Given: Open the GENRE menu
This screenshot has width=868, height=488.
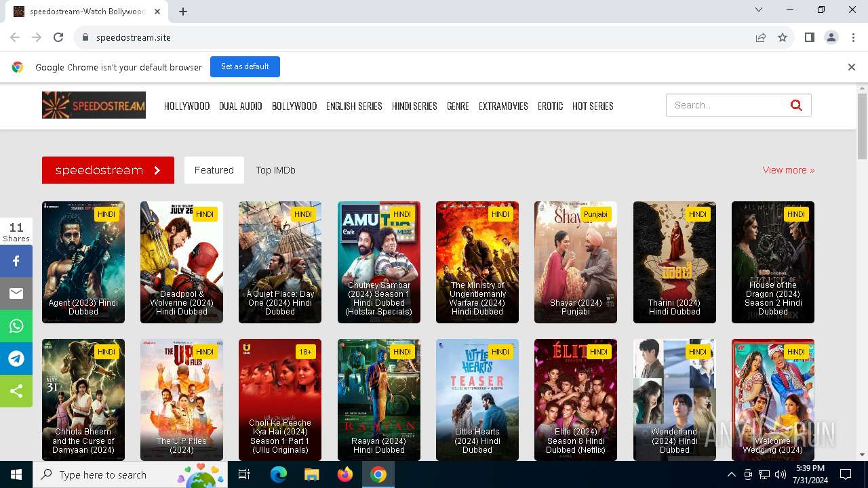Looking at the screenshot, I should 458,106.
